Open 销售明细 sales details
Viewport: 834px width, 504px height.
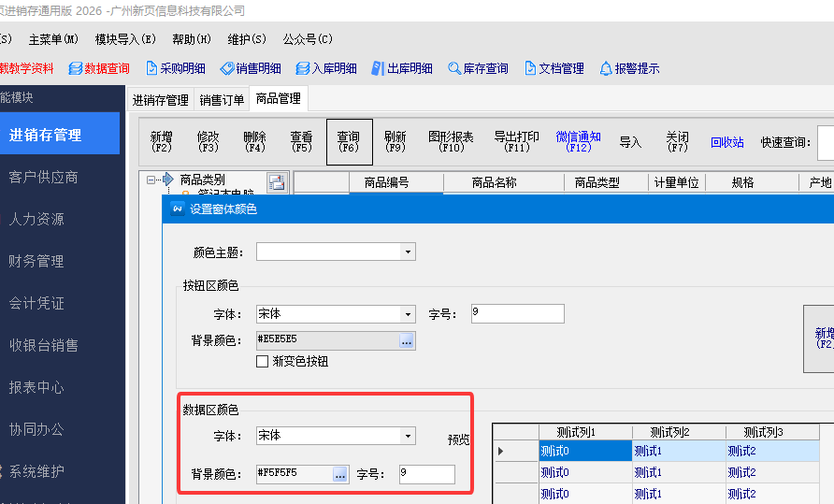point(251,68)
